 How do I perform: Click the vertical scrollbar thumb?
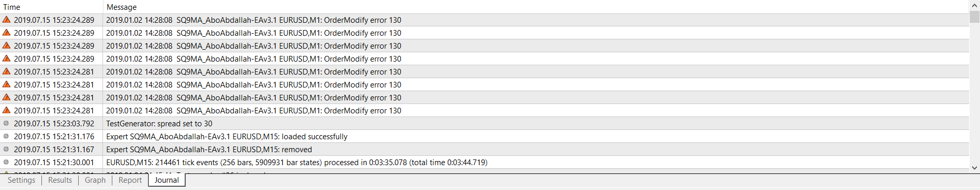(974, 17)
